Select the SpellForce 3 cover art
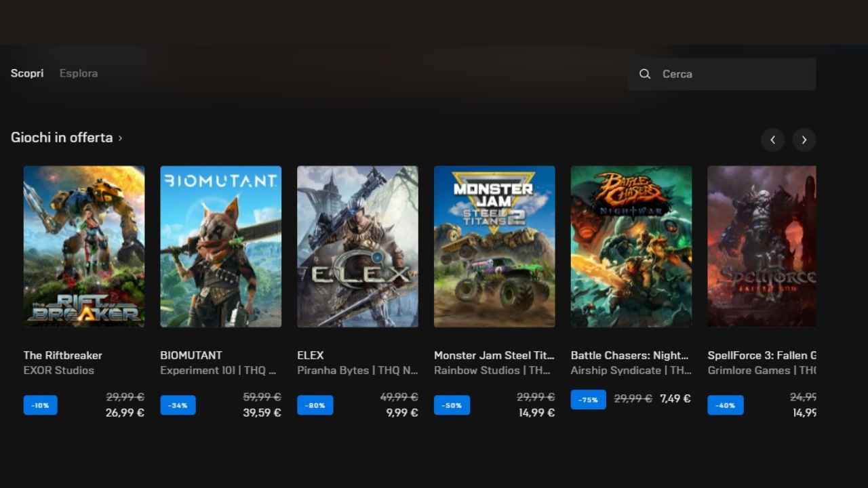Image resolution: width=868 pixels, height=488 pixels. point(762,247)
